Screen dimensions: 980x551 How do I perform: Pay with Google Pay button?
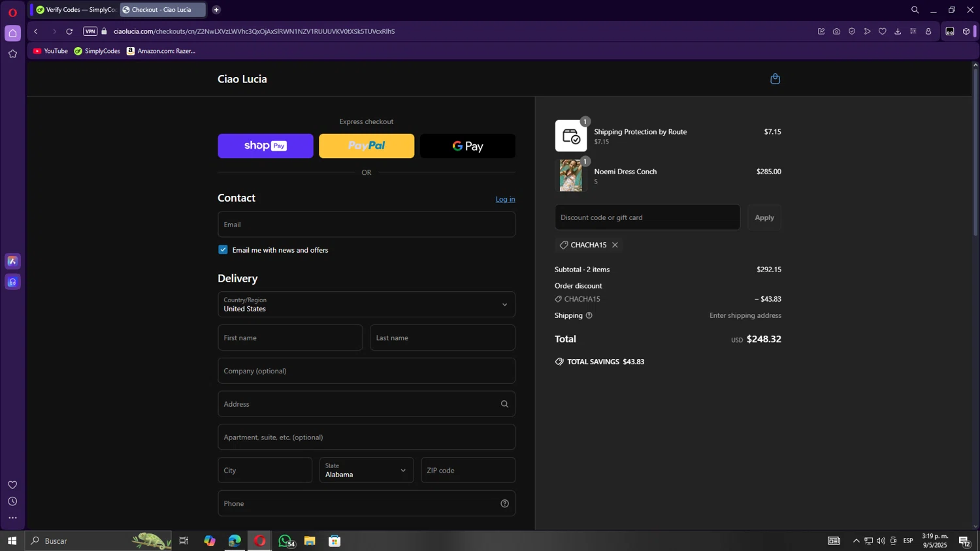468,146
